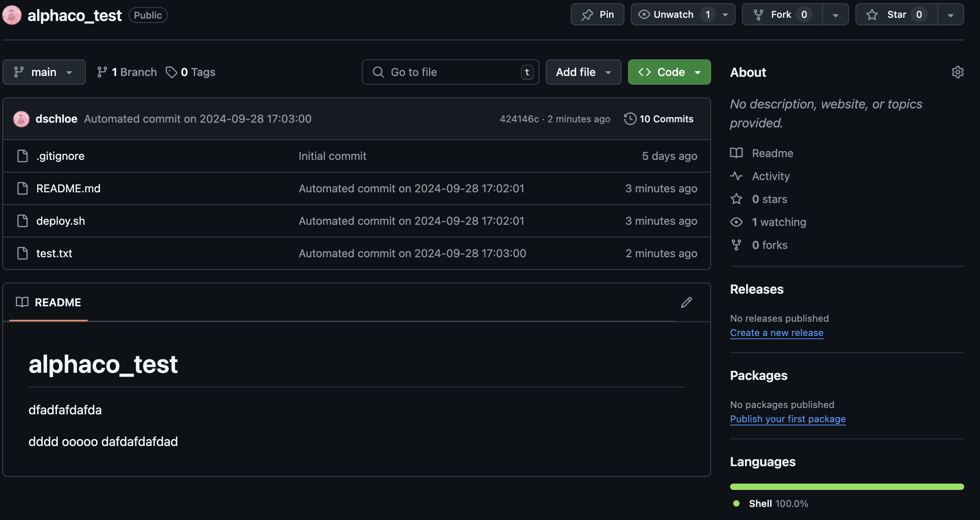View the 1 Branch link
Image resolution: width=980 pixels, height=520 pixels.
pyautogui.click(x=127, y=72)
